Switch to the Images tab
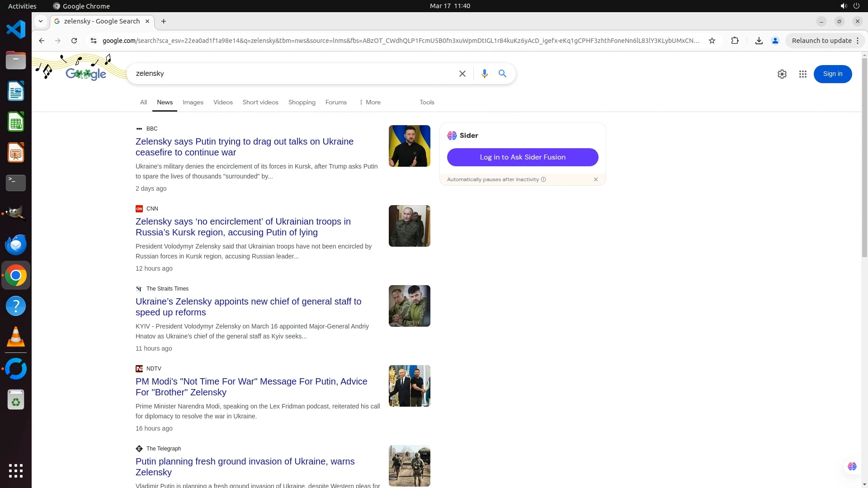This screenshot has width=868, height=488. pyautogui.click(x=193, y=102)
